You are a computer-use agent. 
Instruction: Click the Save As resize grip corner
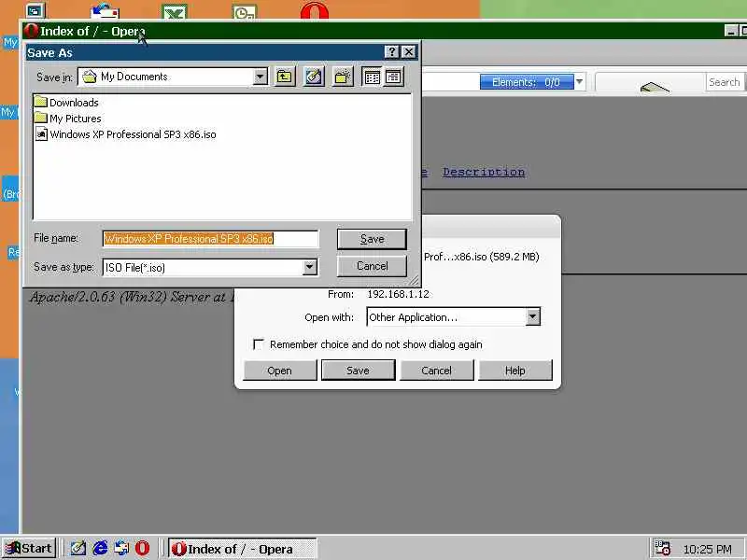(x=414, y=281)
